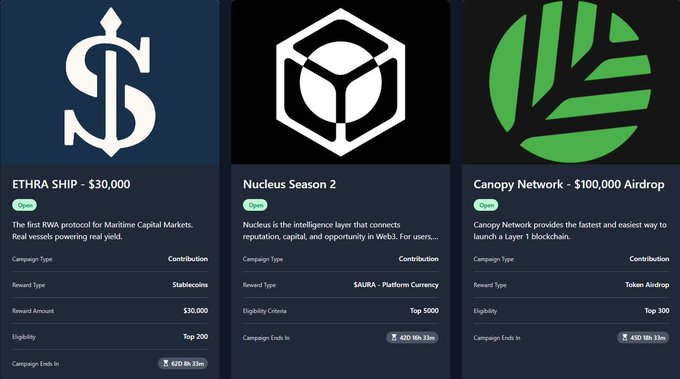Open the Nucleus hexagon cube logo image
Screen dimensions: 680x379
[x=340, y=82]
